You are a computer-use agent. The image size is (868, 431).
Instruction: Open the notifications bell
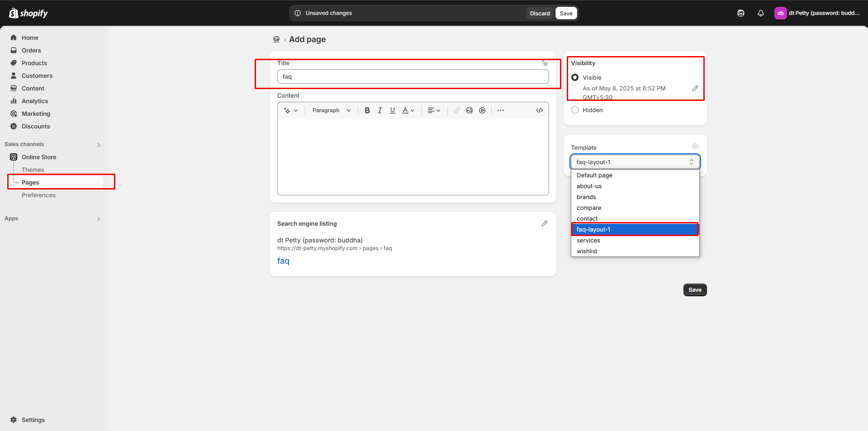[761, 13]
